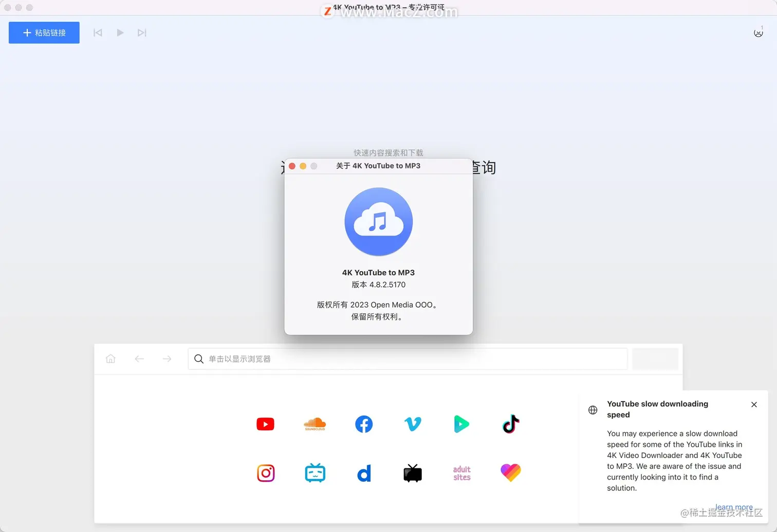Click the search magnifier icon

[x=199, y=359]
